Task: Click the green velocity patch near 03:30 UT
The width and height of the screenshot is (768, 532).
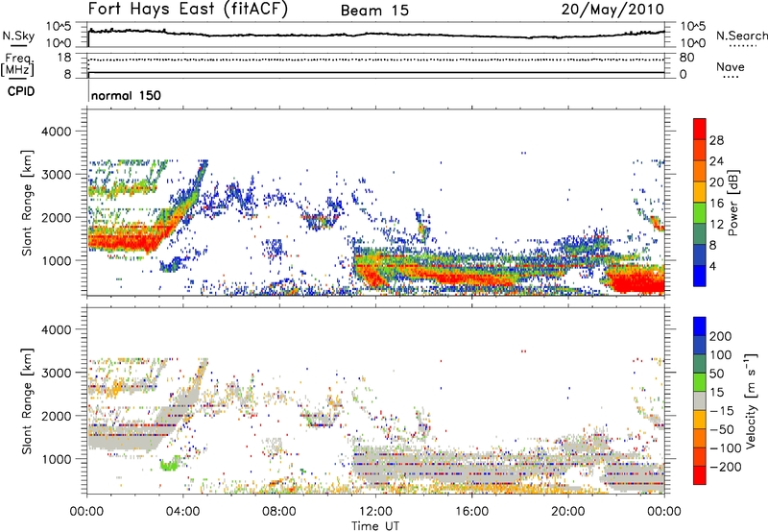Action: coord(170,464)
